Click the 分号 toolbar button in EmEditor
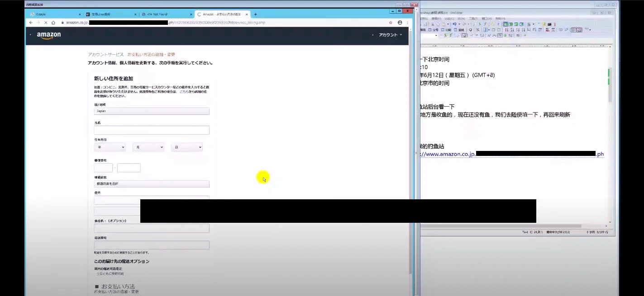 tap(433, 30)
